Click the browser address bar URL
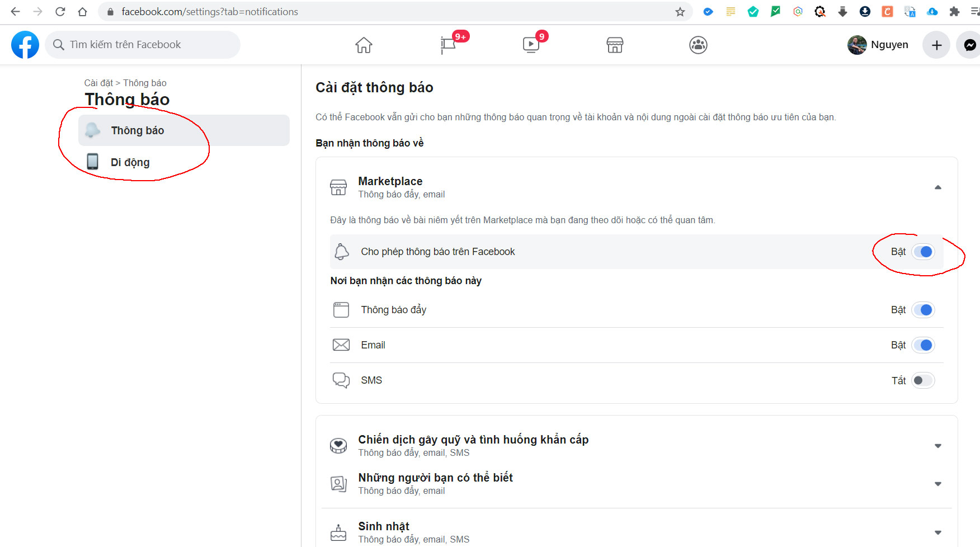Screen dimensions: 980x547 [210, 12]
